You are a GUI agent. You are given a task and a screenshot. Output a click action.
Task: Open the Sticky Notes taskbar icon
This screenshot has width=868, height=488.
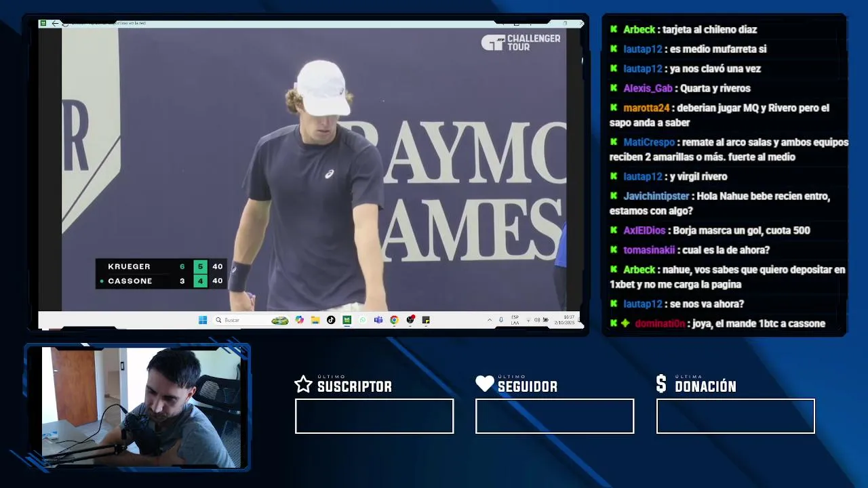(x=426, y=320)
